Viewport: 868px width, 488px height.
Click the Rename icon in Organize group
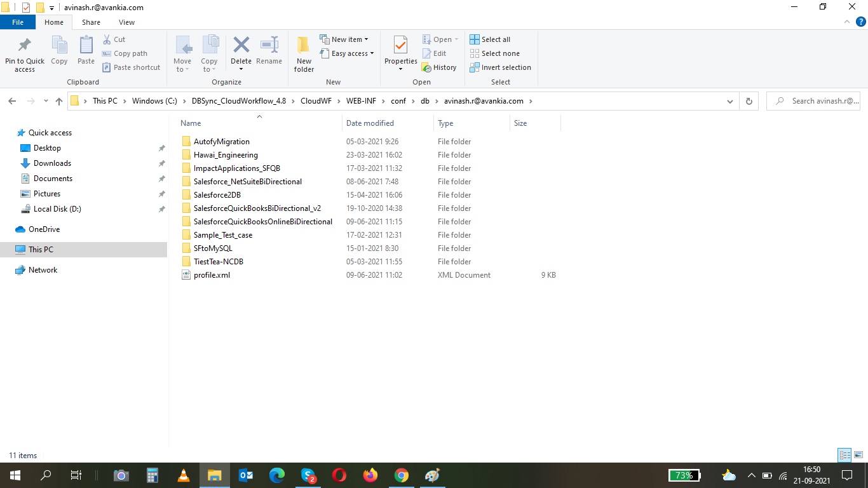[x=269, y=46]
